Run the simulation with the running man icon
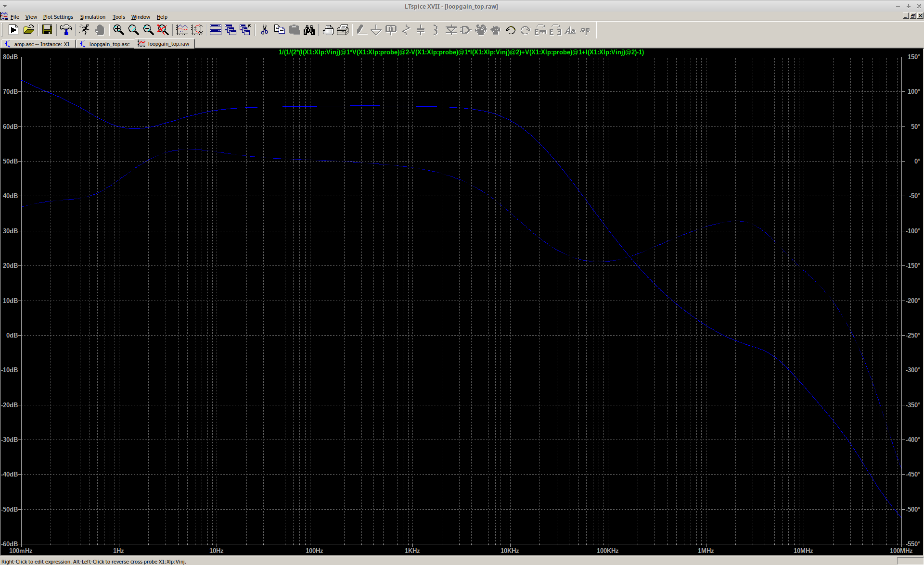 tap(84, 30)
